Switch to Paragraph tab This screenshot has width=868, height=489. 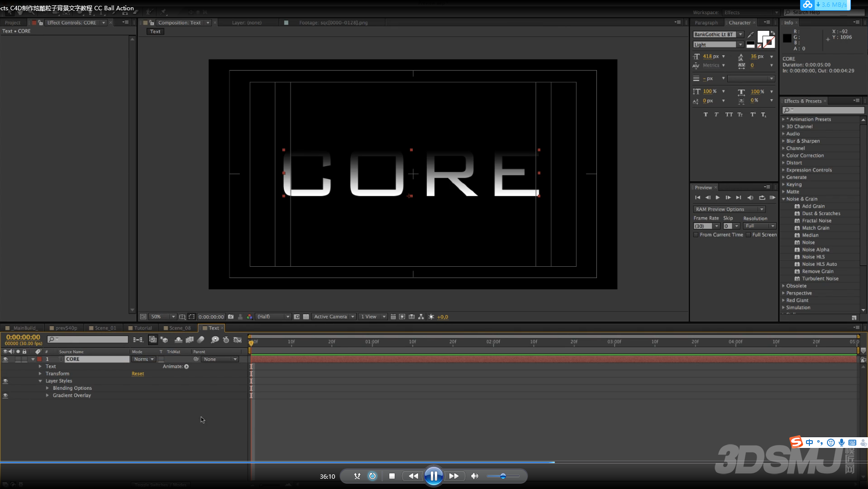[x=706, y=22]
